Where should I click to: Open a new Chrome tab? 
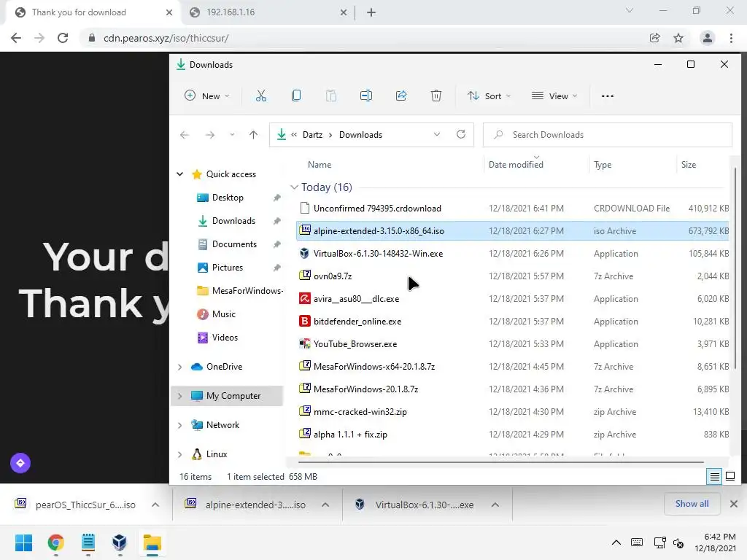tap(371, 12)
